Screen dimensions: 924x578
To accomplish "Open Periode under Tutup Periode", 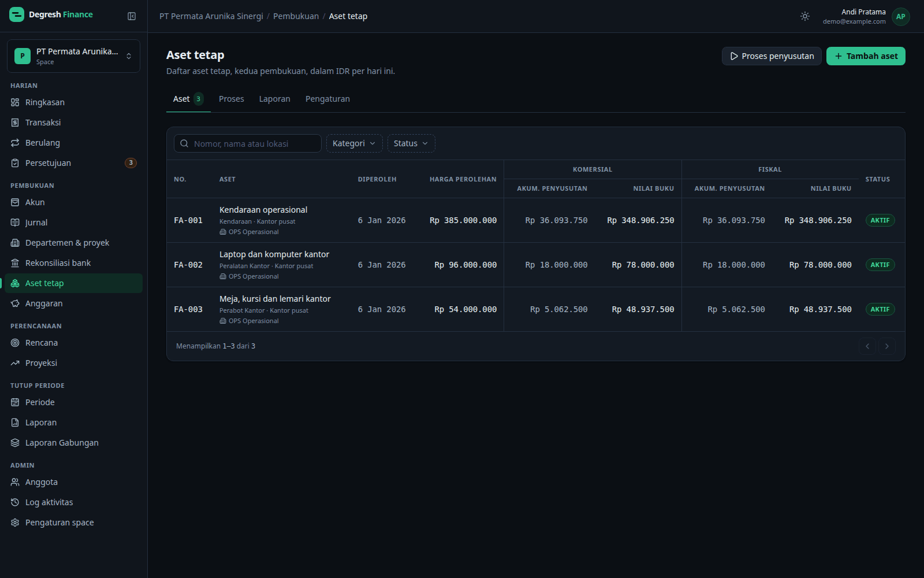I will pyautogui.click(x=73, y=402).
